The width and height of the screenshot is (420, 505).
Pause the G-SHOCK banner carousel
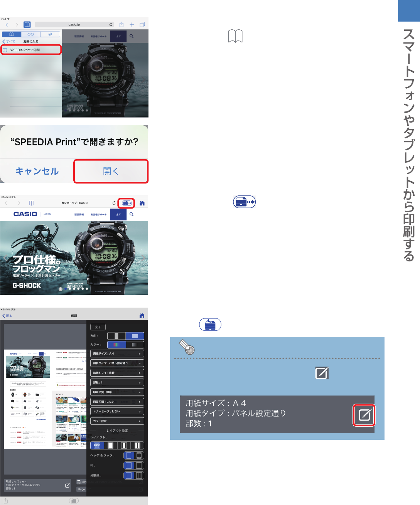coord(61,289)
